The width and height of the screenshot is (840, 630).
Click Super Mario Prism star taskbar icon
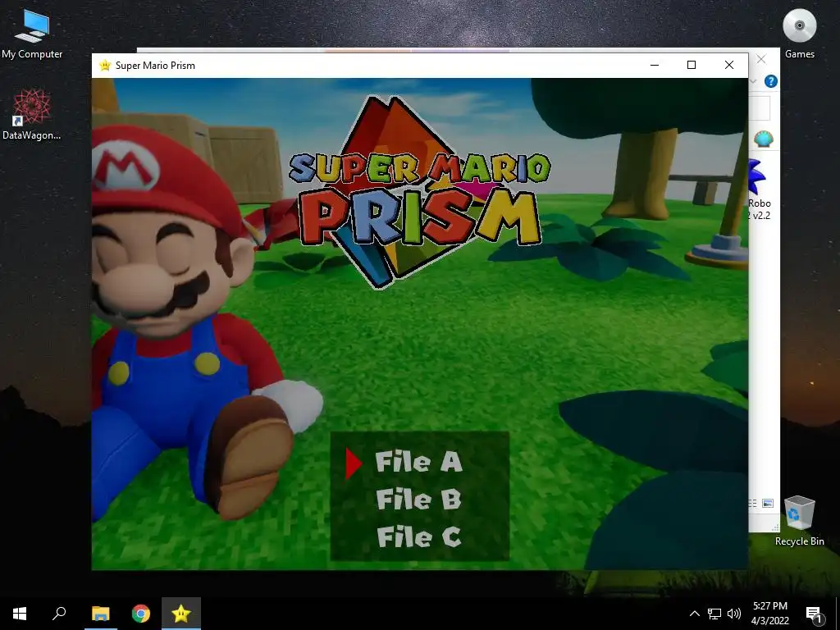click(x=181, y=614)
